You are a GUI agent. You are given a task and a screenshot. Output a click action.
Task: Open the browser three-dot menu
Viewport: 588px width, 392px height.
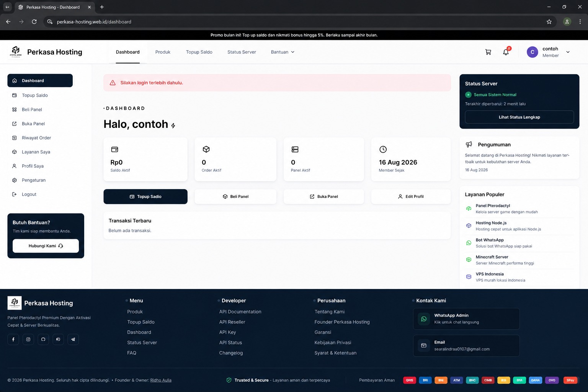coord(580,22)
